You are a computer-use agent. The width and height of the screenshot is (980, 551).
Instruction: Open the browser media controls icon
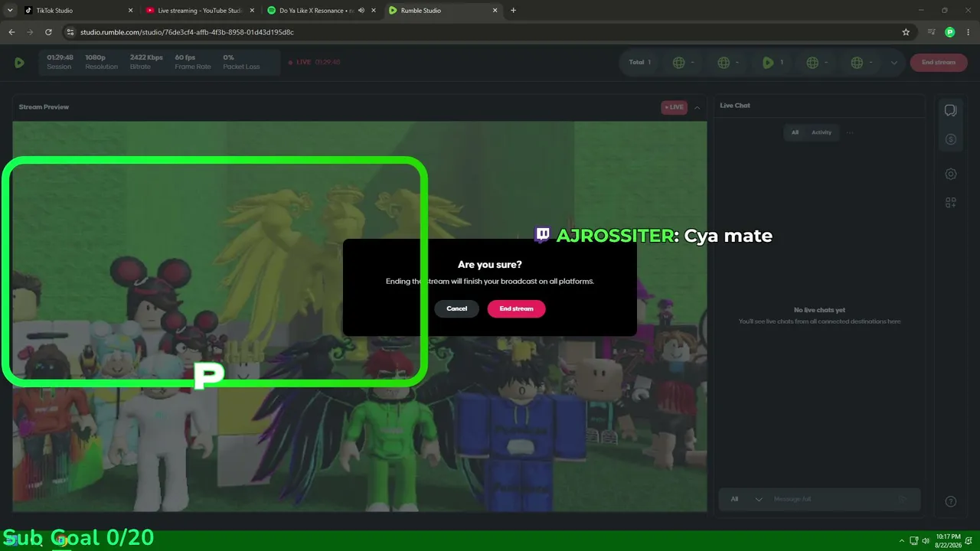coord(931,32)
